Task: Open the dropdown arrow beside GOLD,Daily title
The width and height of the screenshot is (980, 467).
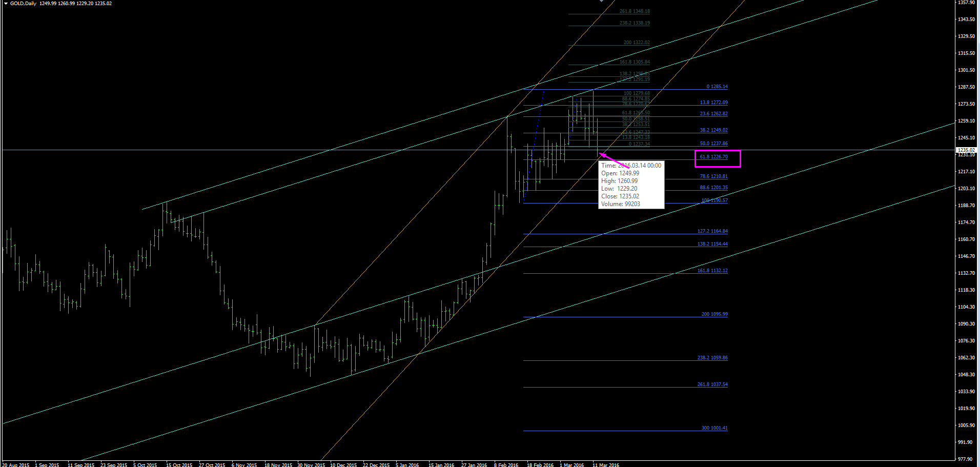Action: point(6,3)
